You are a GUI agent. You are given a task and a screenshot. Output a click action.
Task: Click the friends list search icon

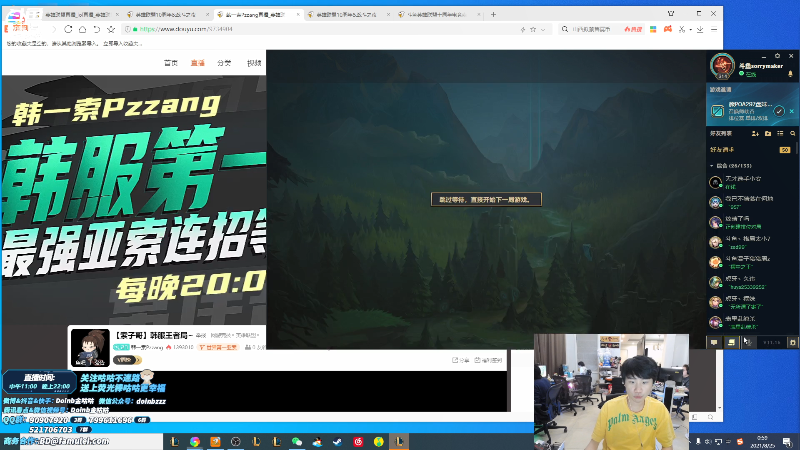tap(792, 134)
